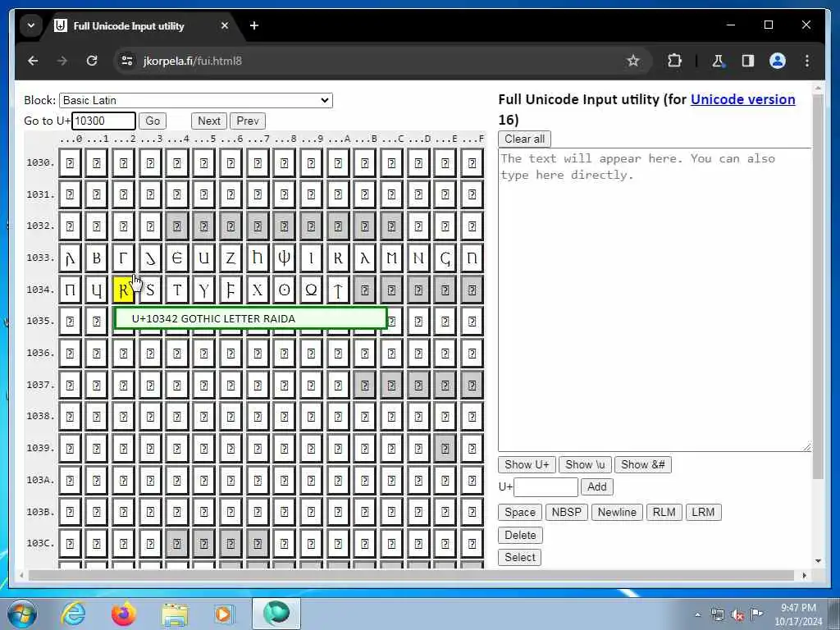Go to the Next block page
The width and height of the screenshot is (840, 630).
tap(209, 121)
